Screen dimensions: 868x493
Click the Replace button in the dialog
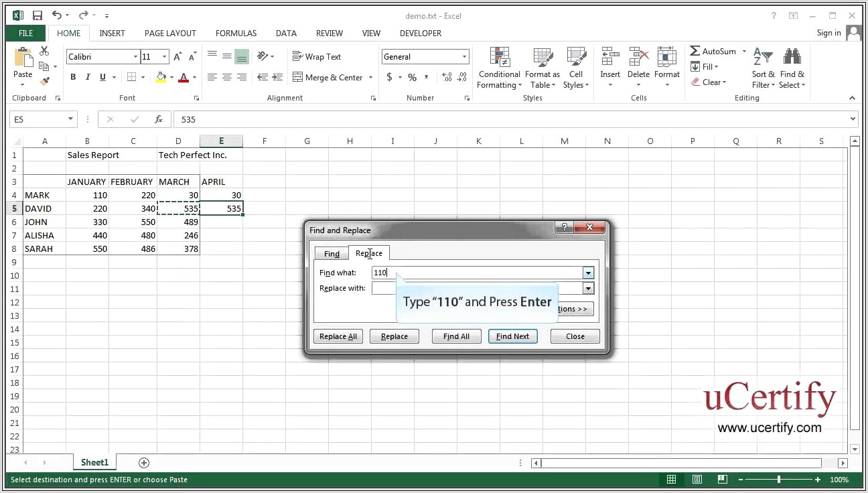394,336
